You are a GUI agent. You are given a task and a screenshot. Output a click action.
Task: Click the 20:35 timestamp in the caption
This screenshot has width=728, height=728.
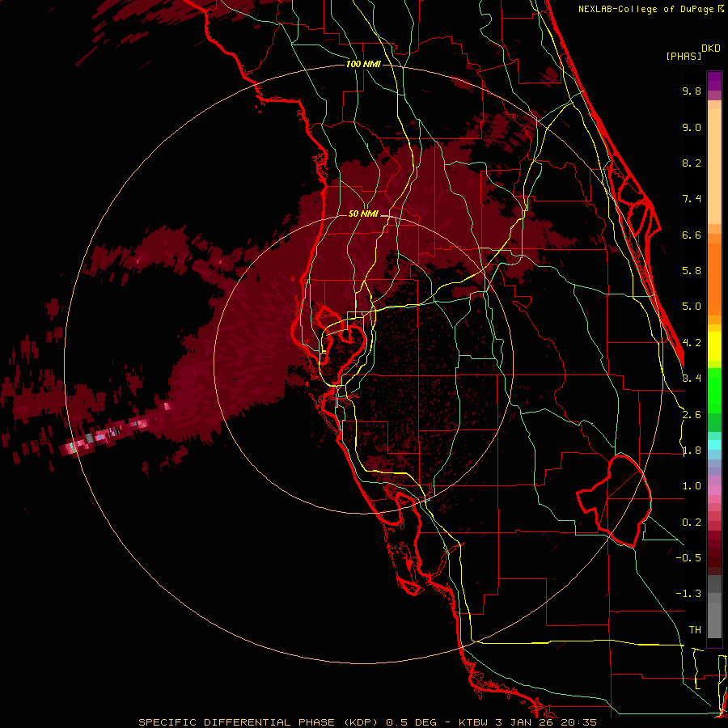(x=578, y=722)
